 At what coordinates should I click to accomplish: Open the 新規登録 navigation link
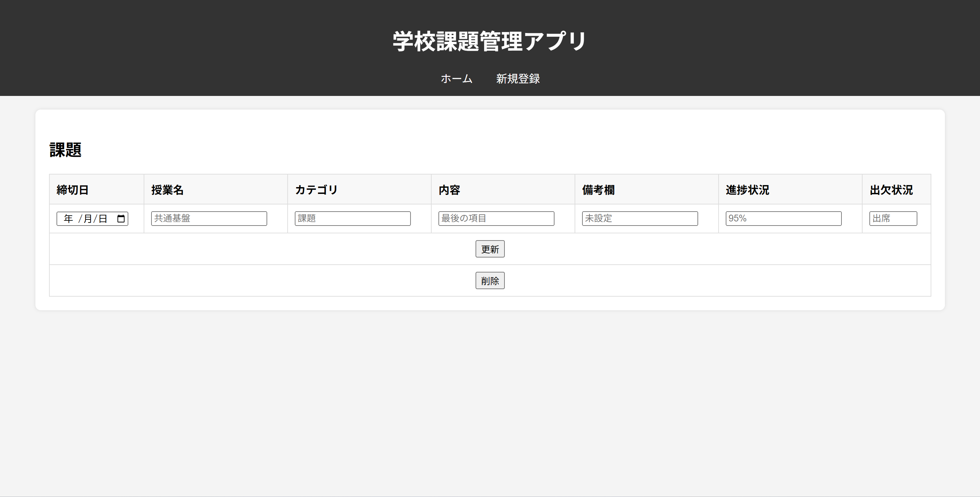pos(517,79)
